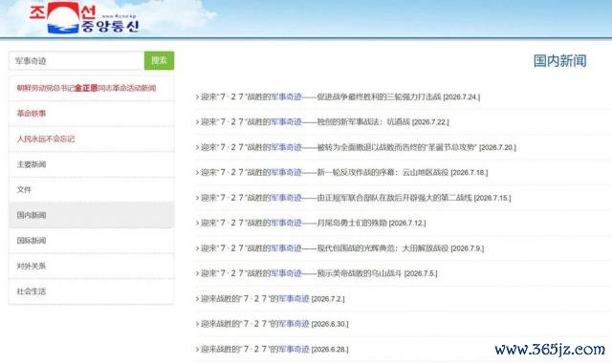The width and height of the screenshot is (612, 364).
Task: Open the article dated 2026.6.30
Action: (274, 324)
